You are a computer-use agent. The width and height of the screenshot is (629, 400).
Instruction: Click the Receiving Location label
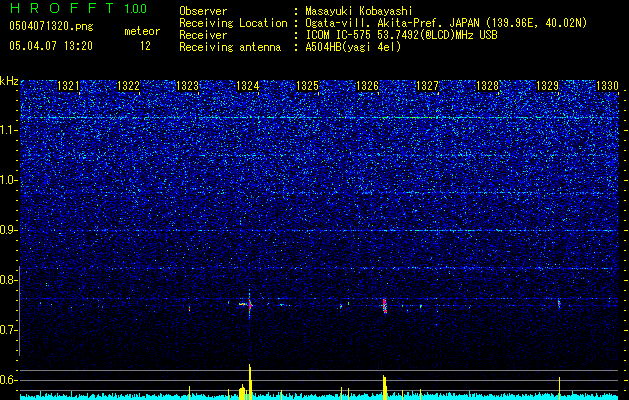[x=233, y=23]
